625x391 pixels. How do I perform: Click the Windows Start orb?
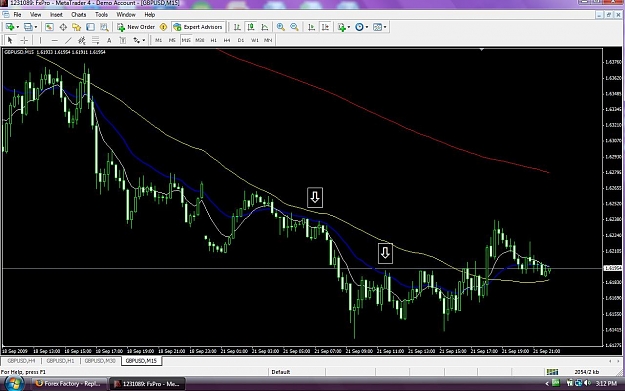click(14, 383)
